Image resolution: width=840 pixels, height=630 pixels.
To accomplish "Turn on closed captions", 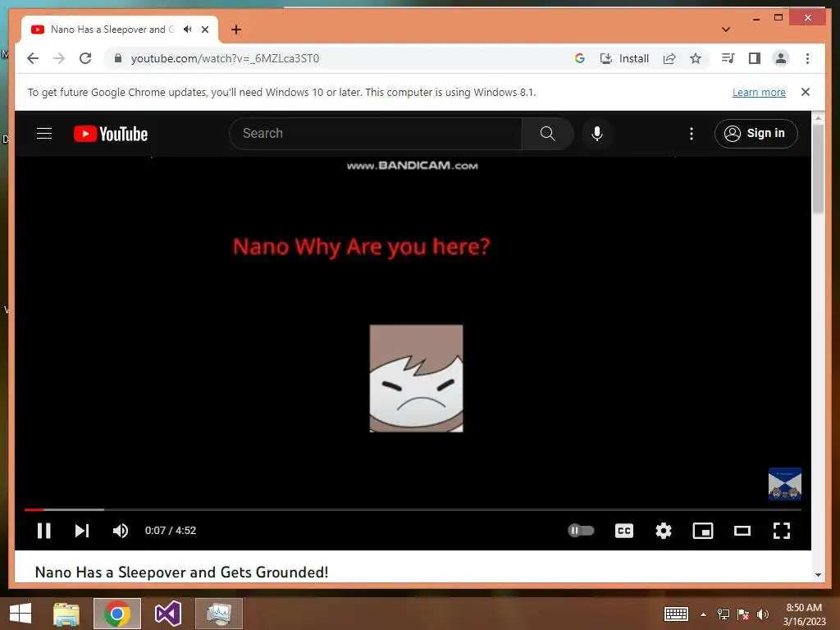I will click(624, 531).
